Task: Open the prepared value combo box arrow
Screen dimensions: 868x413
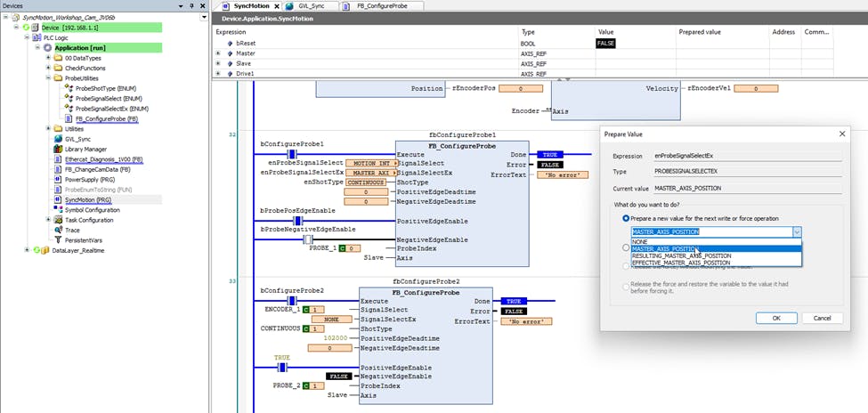Action: tap(797, 231)
